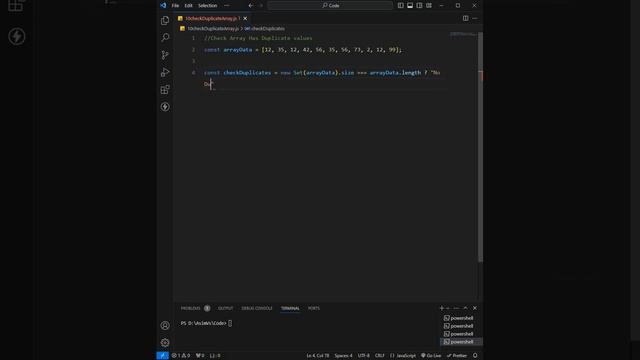The image size is (640, 360).
Task: Open the Search view in the activity bar
Action: [165, 38]
